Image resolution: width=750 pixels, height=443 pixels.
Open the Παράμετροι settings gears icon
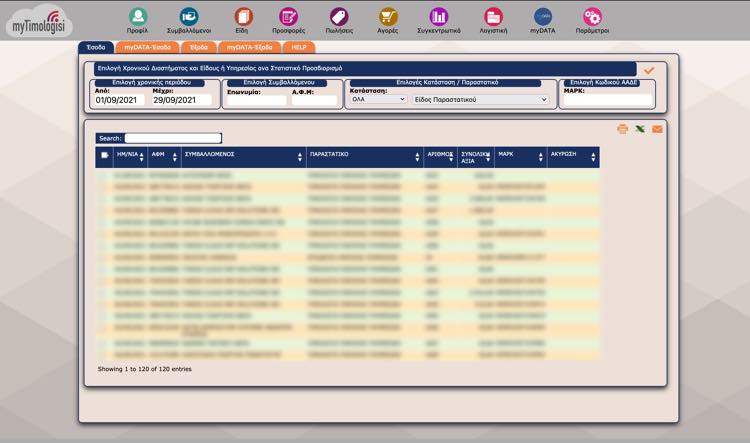tap(592, 17)
